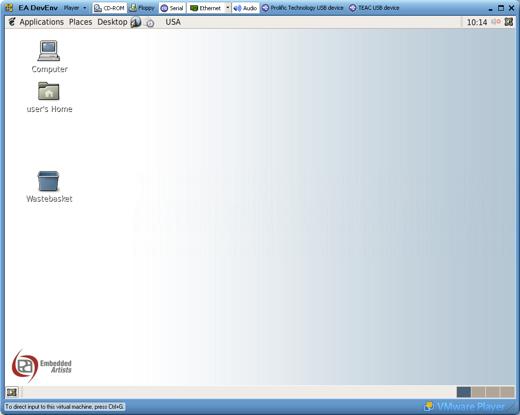
Task: Expand the Player dropdown menu
Action: 75,8
